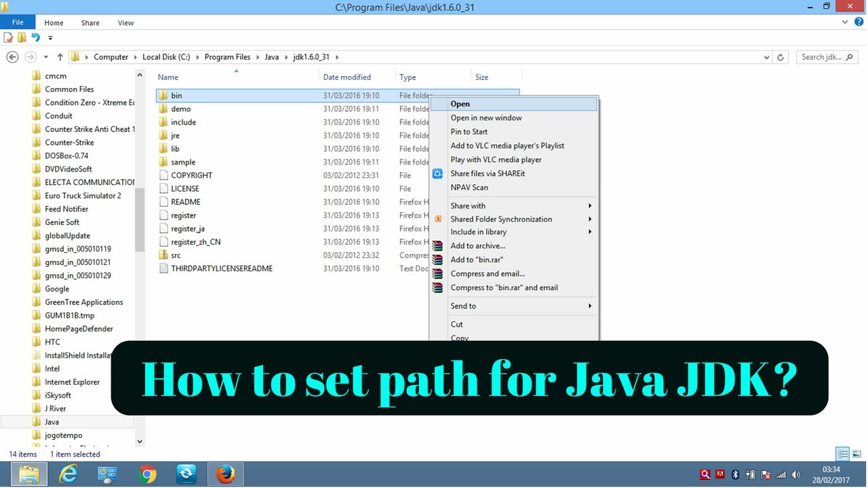Click the demo folder icon

163,108
